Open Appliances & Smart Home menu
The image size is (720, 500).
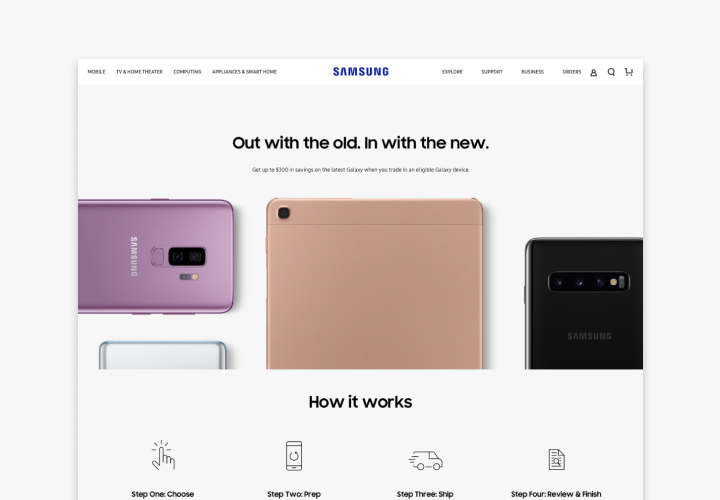point(244,72)
